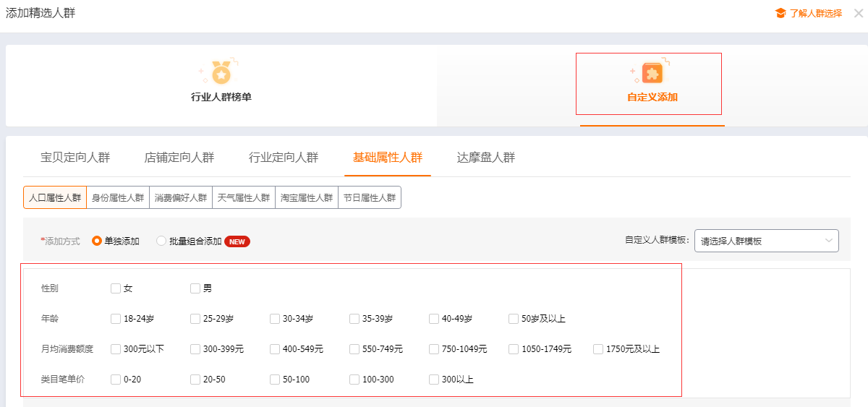Tick the 1750元及以上 spending checkbox
The width and height of the screenshot is (868, 407).
(x=598, y=349)
